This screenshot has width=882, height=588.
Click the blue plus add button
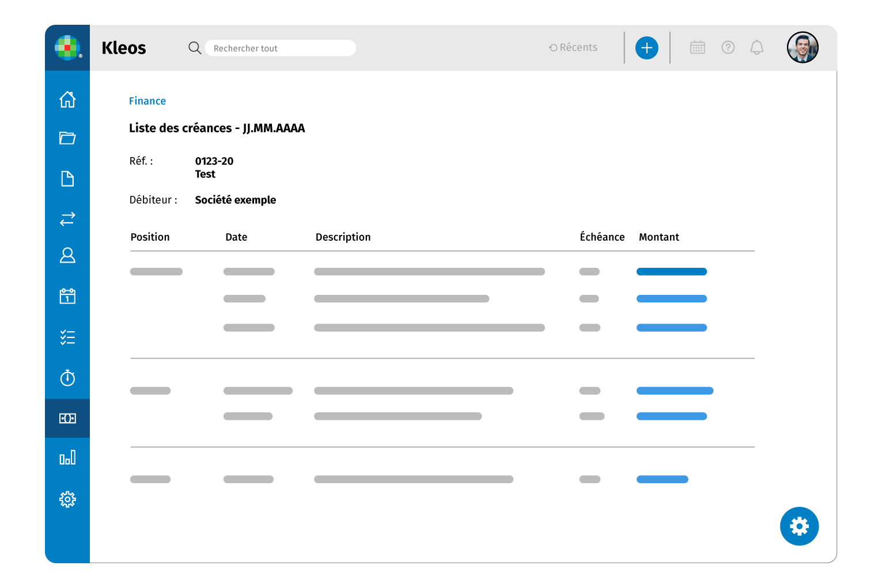[x=646, y=48]
